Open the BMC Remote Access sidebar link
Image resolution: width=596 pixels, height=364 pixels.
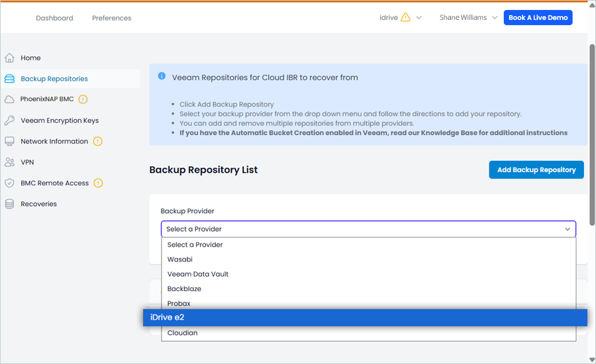(x=54, y=183)
